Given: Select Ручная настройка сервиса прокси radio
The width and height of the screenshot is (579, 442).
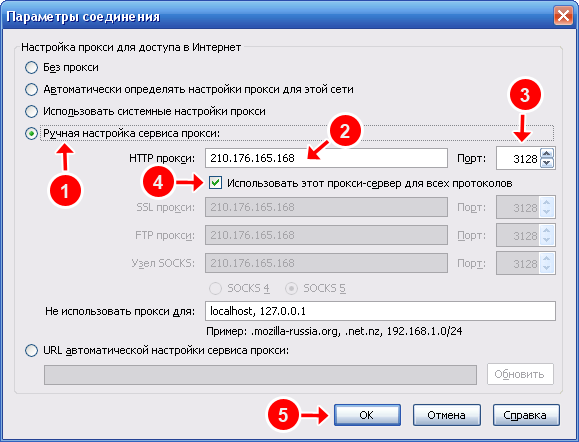Looking at the screenshot, I should click(31, 133).
